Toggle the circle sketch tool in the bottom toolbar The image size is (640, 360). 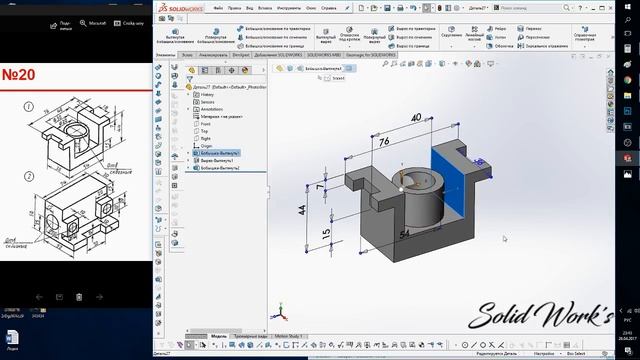pyautogui.click(x=464, y=345)
